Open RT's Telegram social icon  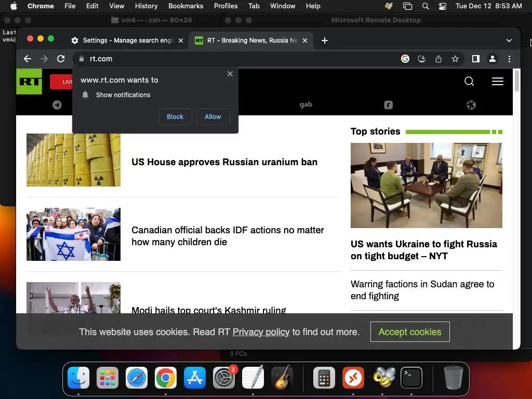(57, 105)
